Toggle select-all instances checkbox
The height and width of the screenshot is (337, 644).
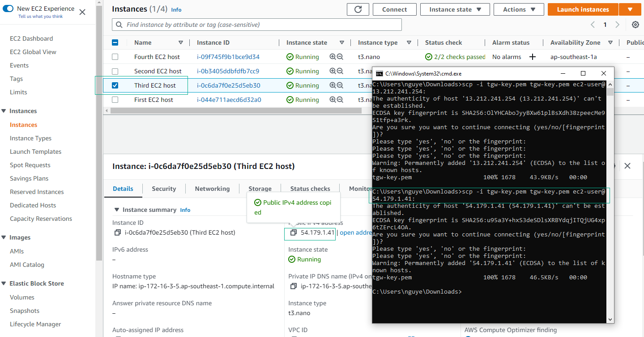[x=115, y=42]
